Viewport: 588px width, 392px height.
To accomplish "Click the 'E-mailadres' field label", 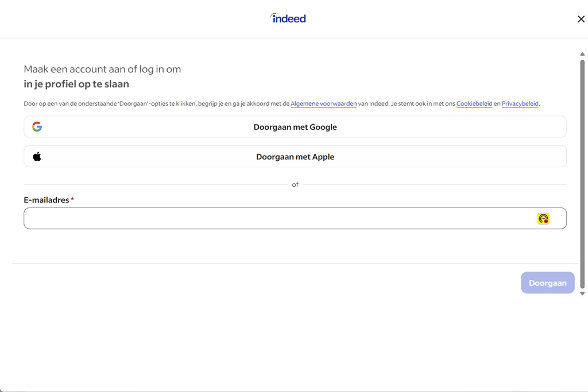I will point(46,200).
